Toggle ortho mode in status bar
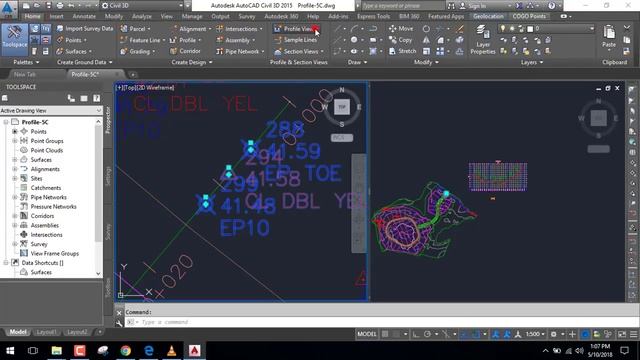The width and height of the screenshot is (640, 360). coord(416,334)
